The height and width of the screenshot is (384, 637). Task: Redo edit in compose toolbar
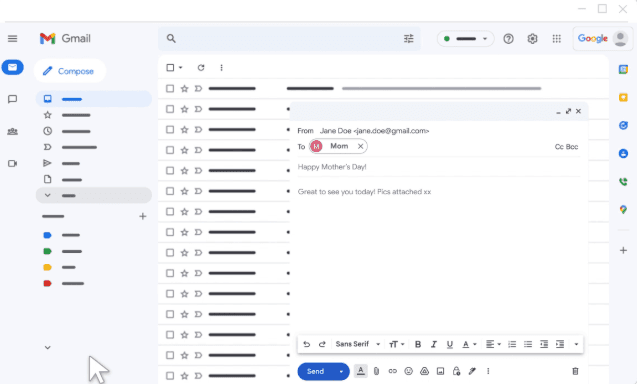tap(322, 344)
